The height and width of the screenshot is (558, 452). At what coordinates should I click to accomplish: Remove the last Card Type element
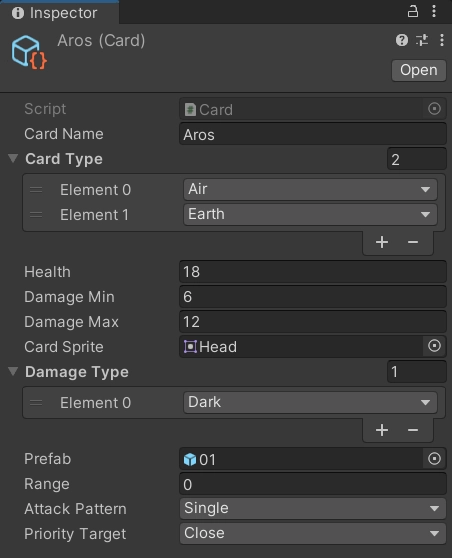coord(413,242)
